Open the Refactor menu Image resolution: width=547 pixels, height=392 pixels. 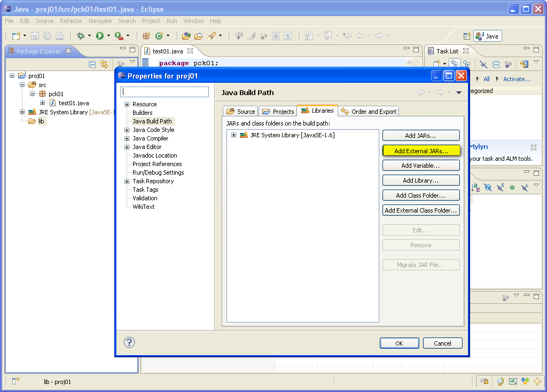71,21
